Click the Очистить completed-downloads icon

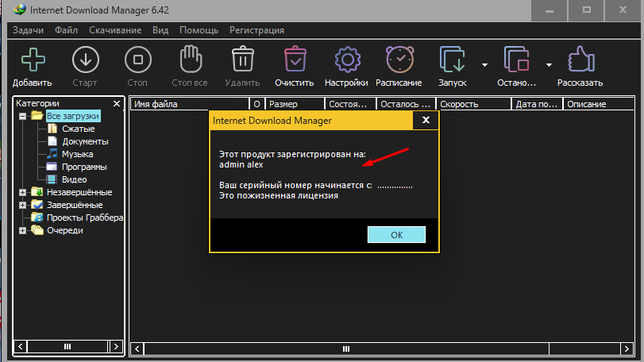coord(295,59)
